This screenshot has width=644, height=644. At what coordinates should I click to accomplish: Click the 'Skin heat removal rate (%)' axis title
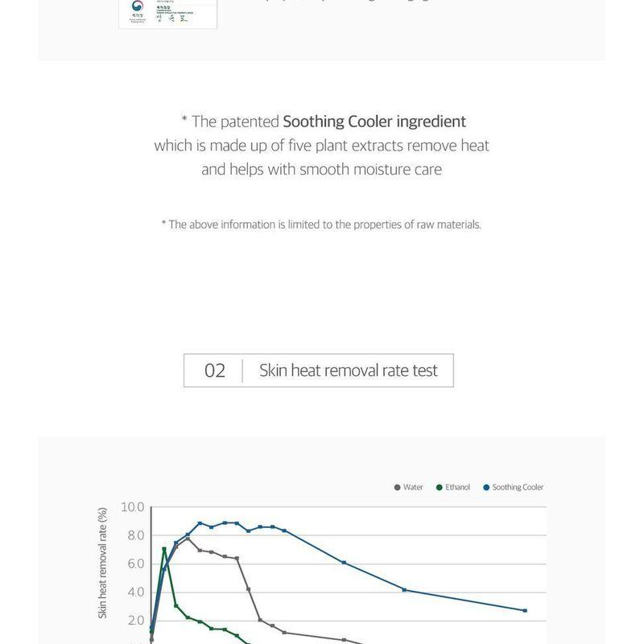coord(103,563)
